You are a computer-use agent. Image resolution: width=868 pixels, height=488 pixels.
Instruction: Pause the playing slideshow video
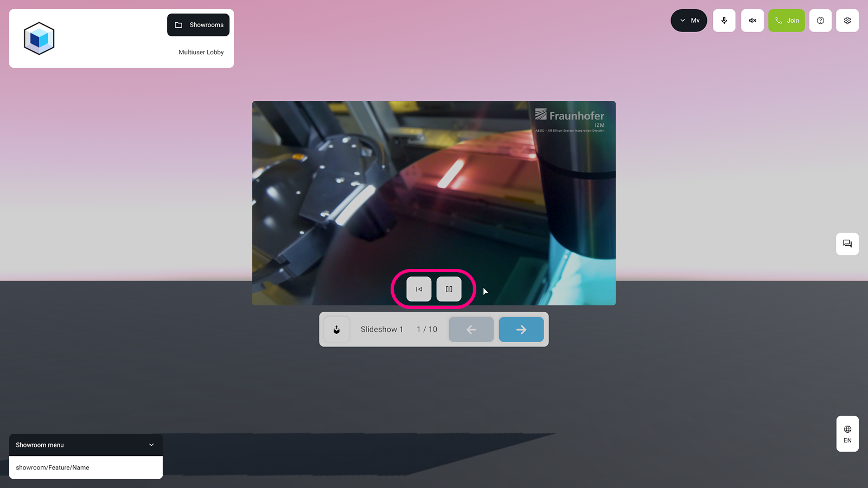449,289
